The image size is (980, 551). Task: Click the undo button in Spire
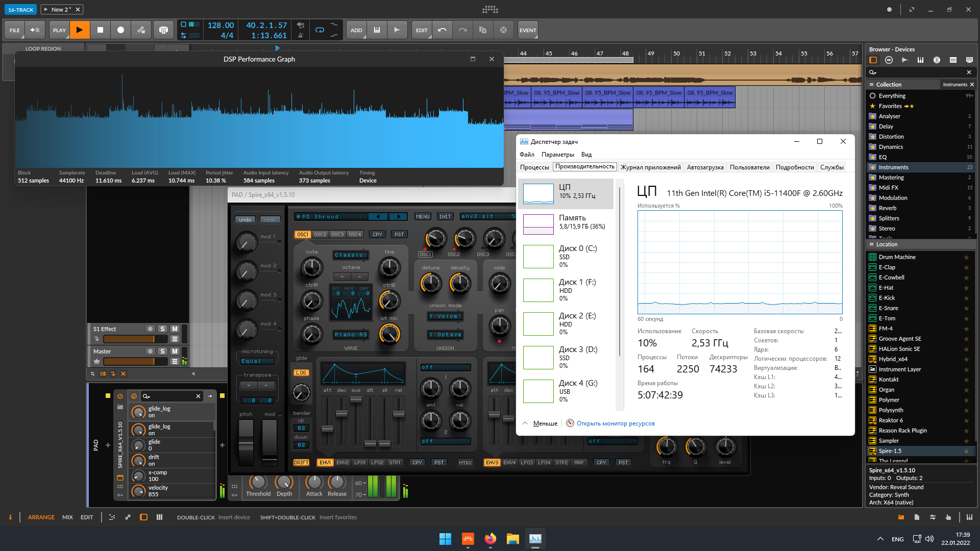(x=245, y=220)
